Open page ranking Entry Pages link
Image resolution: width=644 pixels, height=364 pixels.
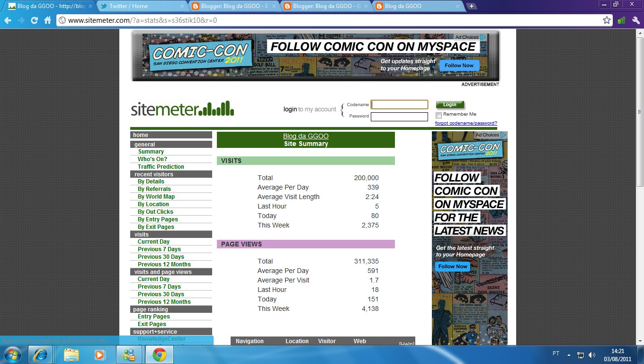tap(154, 317)
